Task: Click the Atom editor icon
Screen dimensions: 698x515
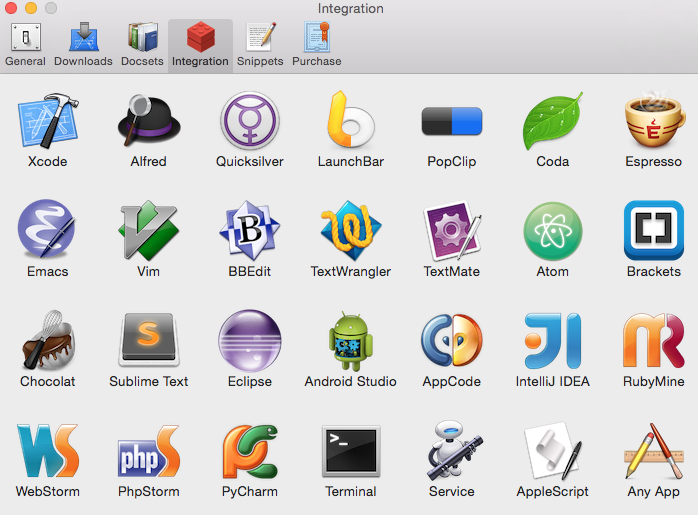Action: tap(552, 231)
